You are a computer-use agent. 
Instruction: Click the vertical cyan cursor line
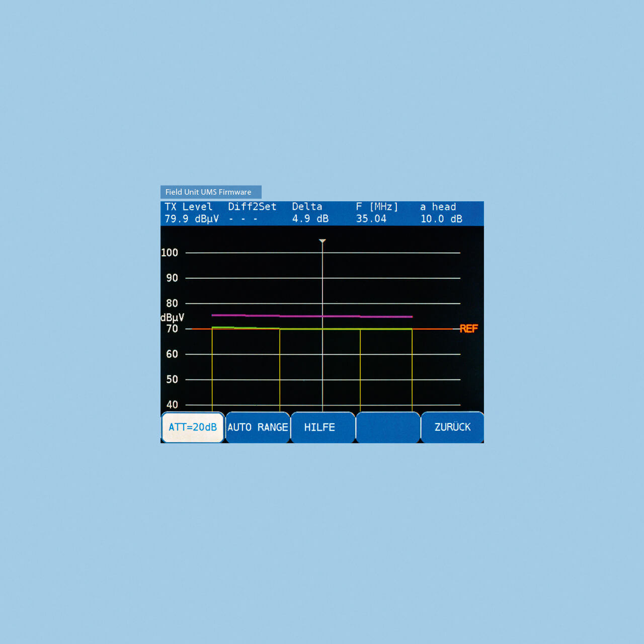323,327
